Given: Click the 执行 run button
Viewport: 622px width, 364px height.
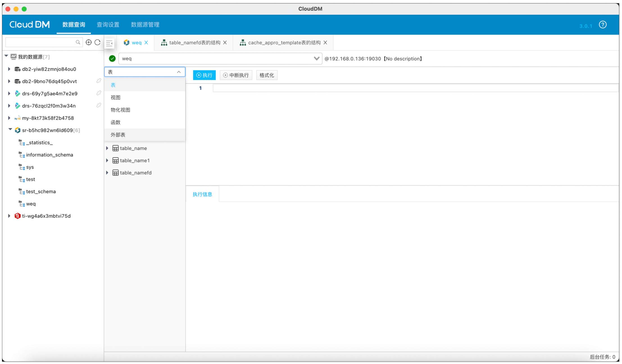Looking at the screenshot, I should click(x=204, y=75).
